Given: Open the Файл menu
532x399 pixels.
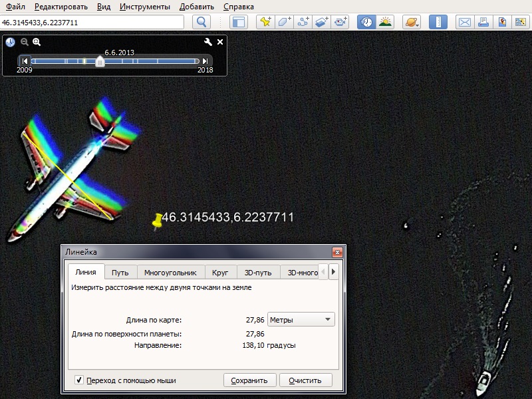Looking at the screenshot, I should click(x=15, y=7).
